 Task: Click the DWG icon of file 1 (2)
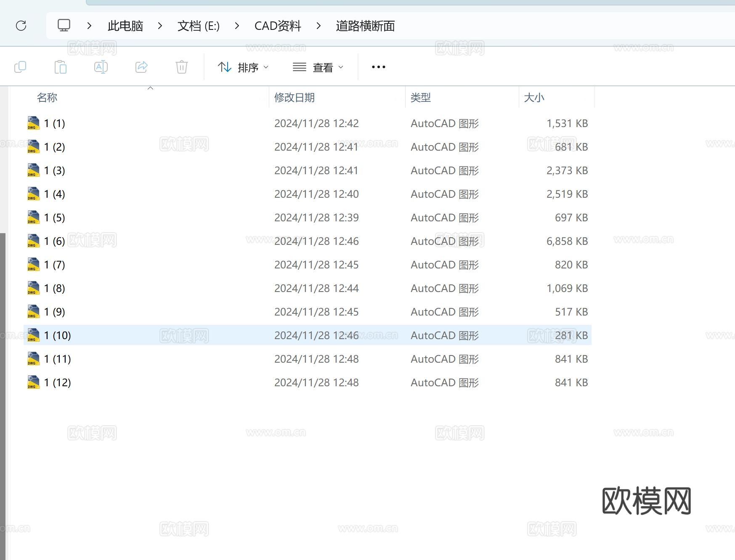click(x=33, y=147)
